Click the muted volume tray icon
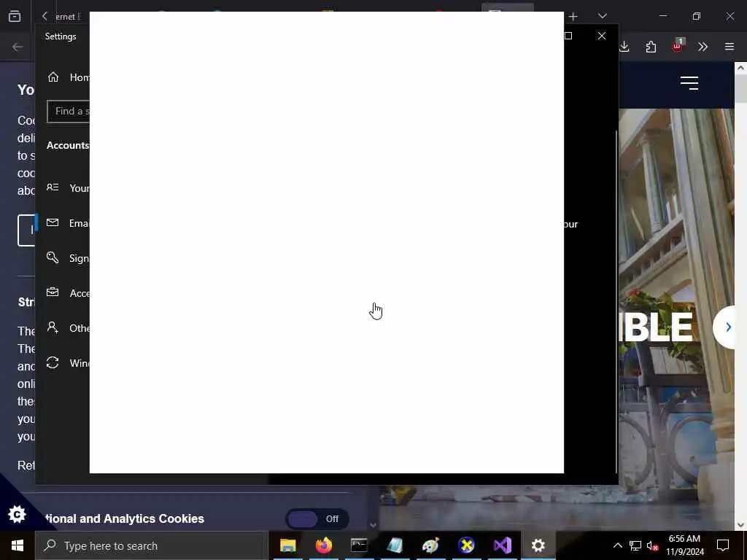This screenshot has height=560, width=747. coord(653,546)
